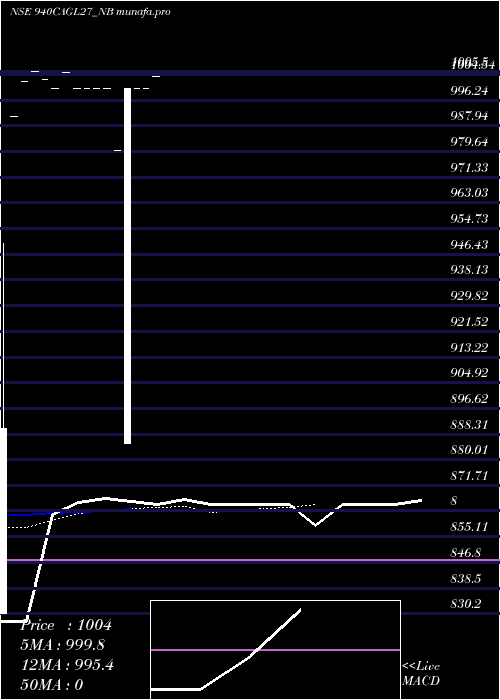This screenshot has width=500, height=700.
Task: Click the 830.2 price axis label
Action: pyautogui.click(x=466, y=604)
